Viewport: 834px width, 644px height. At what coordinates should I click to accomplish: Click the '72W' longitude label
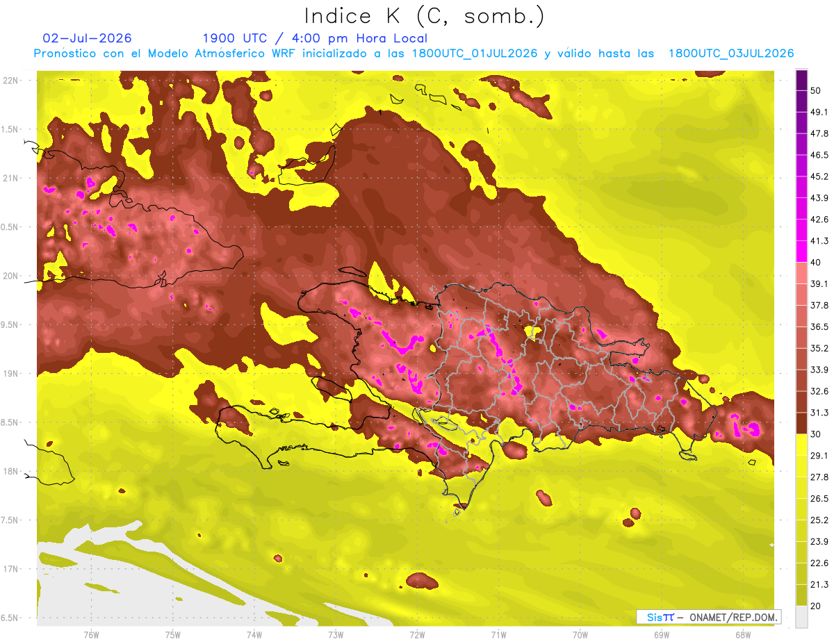417,634
